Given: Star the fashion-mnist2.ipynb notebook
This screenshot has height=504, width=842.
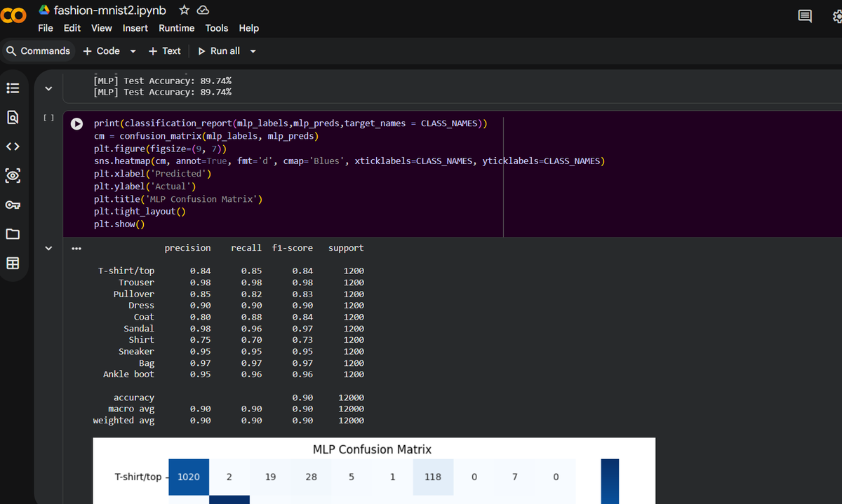Looking at the screenshot, I should tap(184, 10).
